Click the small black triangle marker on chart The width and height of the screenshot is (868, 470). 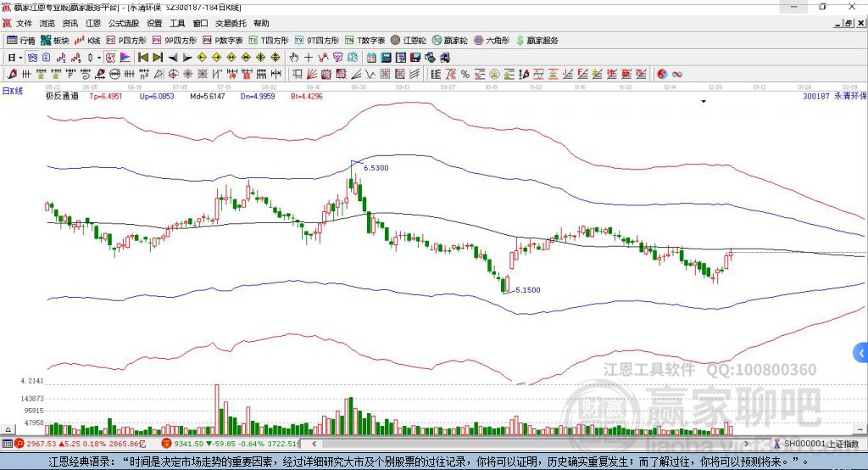click(x=704, y=102)
